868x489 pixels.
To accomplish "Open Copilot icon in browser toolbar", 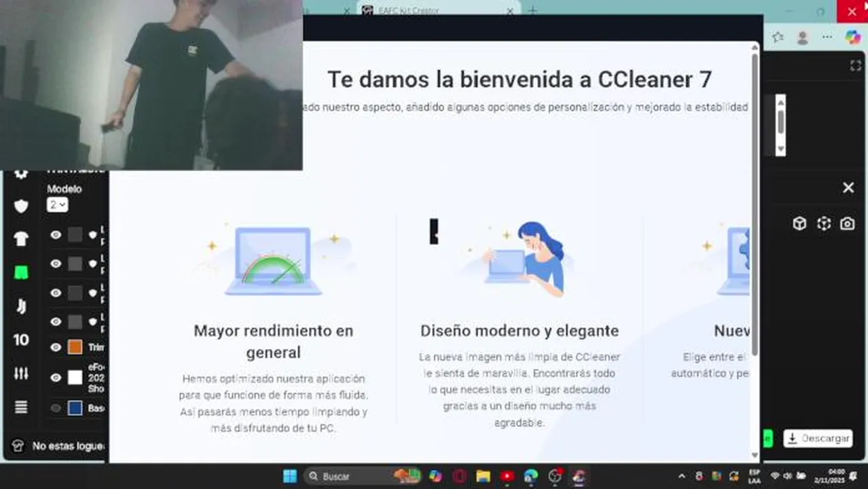I will coord(853,37).
